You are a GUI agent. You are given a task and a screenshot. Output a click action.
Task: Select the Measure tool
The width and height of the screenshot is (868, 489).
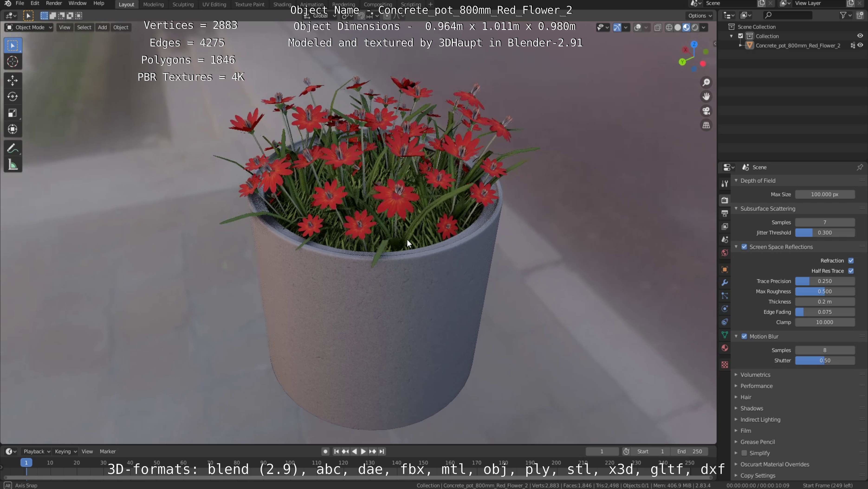point(13,165)
